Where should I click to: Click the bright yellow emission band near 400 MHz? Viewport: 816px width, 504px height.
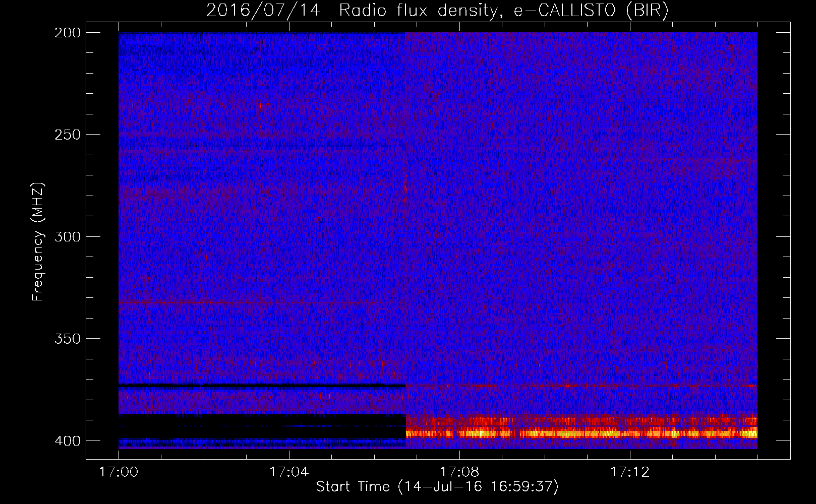[581, 432]
